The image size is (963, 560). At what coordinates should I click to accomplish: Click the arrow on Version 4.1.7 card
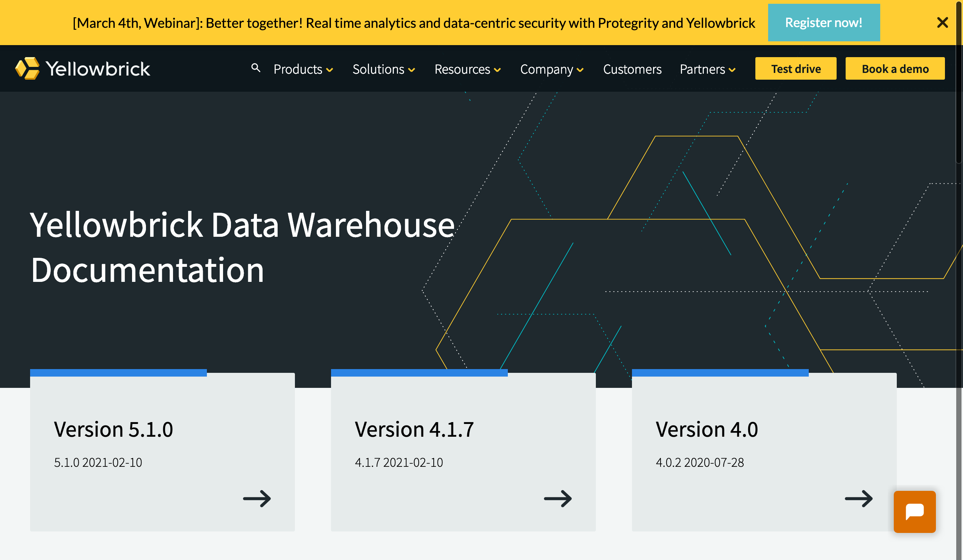pyautogui.click(x=558, y=498)
